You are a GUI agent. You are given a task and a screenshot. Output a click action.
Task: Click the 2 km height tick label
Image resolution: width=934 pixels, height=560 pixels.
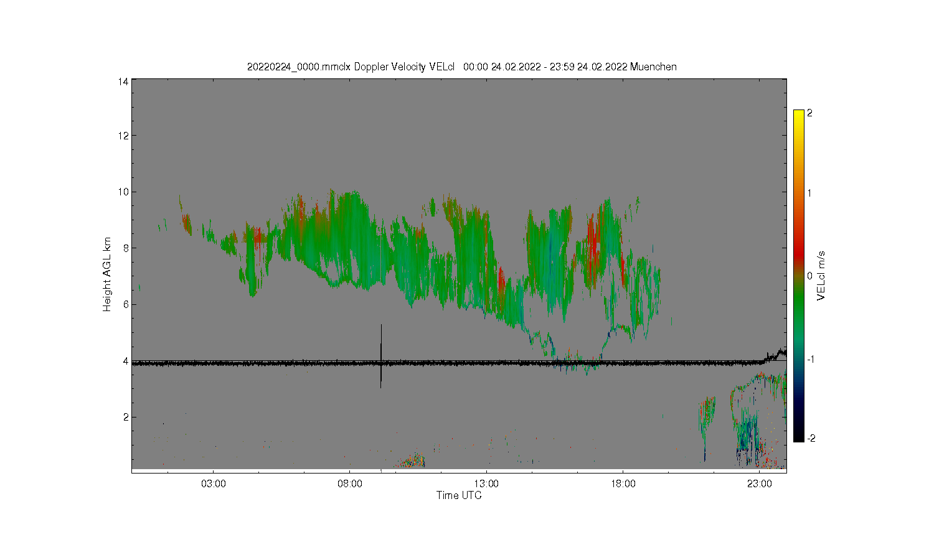[x=126, y=417]
